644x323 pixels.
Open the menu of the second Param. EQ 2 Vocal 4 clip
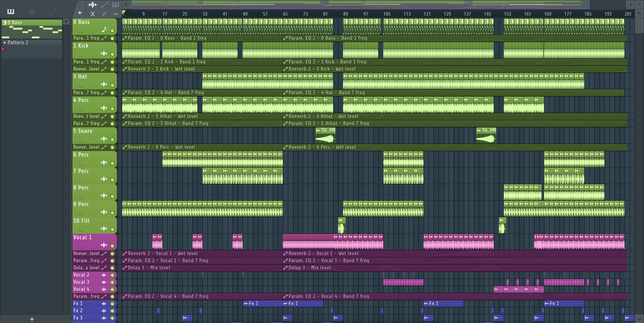[x=286, y=296]
